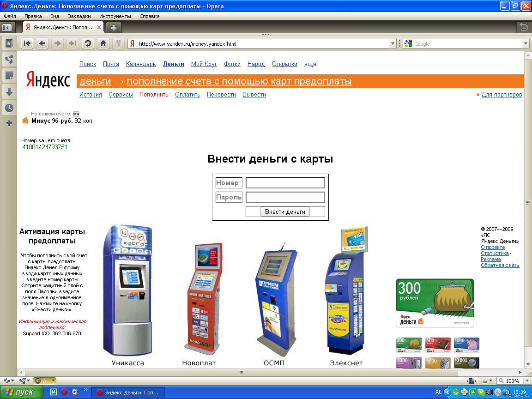Click the Wand password key icon

118,43
